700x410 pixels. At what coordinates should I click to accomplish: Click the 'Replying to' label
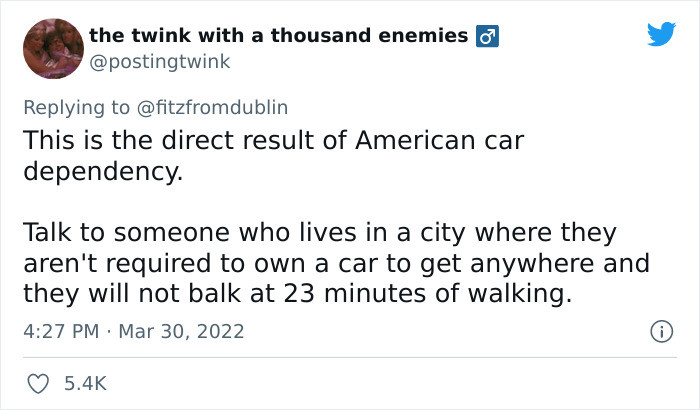click(x=76, y=108)
